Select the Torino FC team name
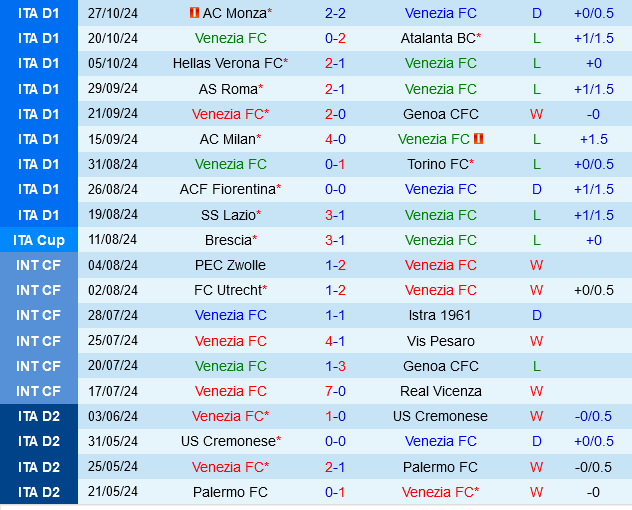Viewport: 632px width, 510px height. click(x=439, y=164)
